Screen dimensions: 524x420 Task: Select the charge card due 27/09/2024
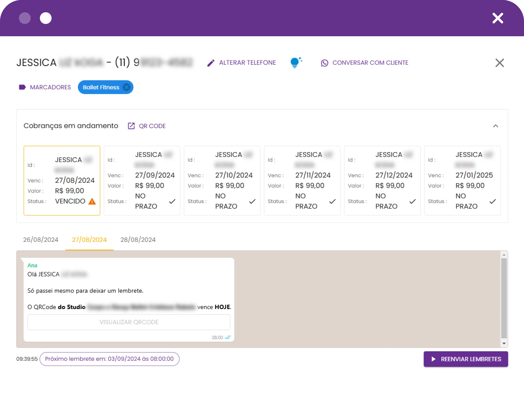click(142, 181)
